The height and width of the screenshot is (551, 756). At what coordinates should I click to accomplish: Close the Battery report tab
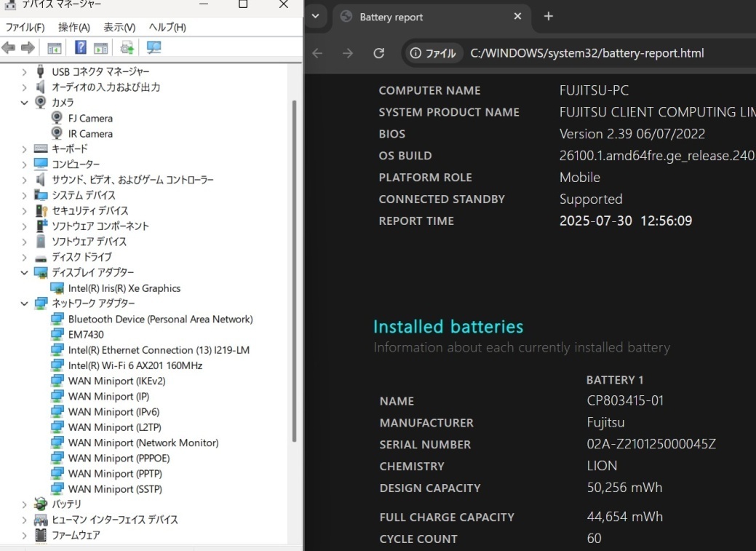(517, 17)
